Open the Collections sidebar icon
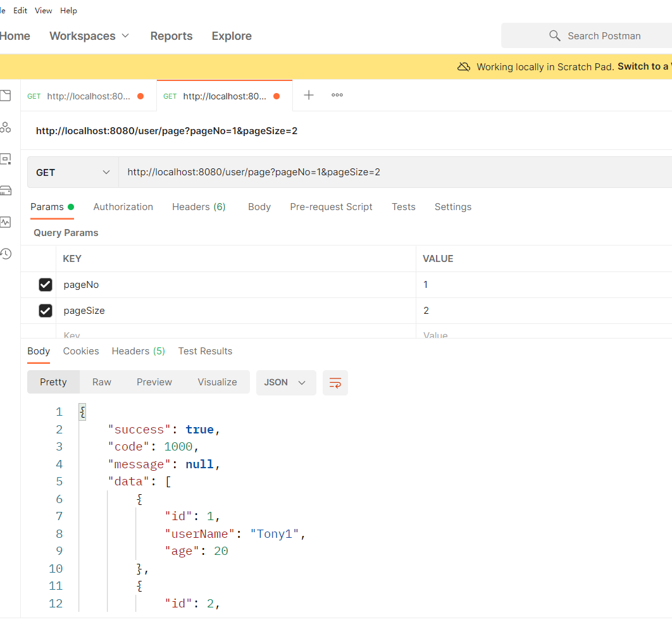 [5, 96]
